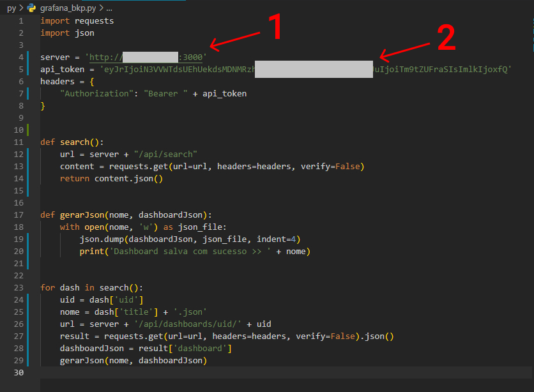Viewport: 534px width, 392px height.
Task: Click 'headers = {' on line 6
Action: pos(67,82)
